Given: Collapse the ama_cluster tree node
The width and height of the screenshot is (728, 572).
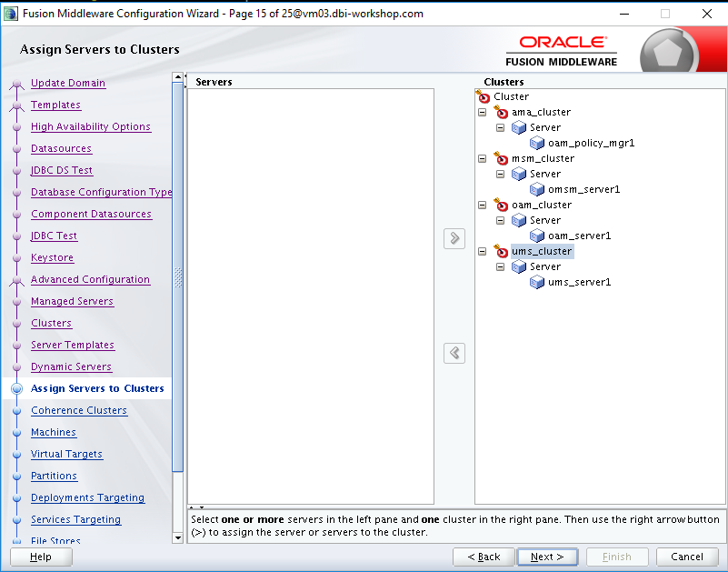Looking at the screenshot, I should point(483,112).
